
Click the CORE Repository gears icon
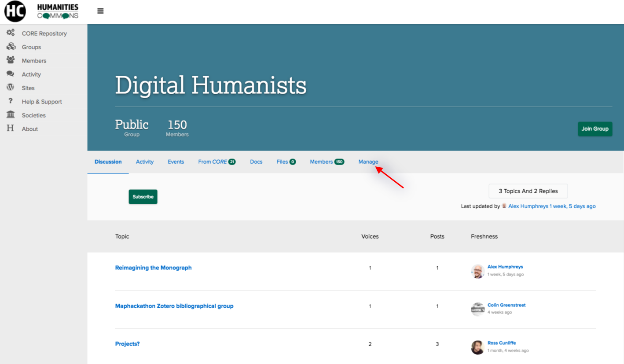click(x=11, y=33)
